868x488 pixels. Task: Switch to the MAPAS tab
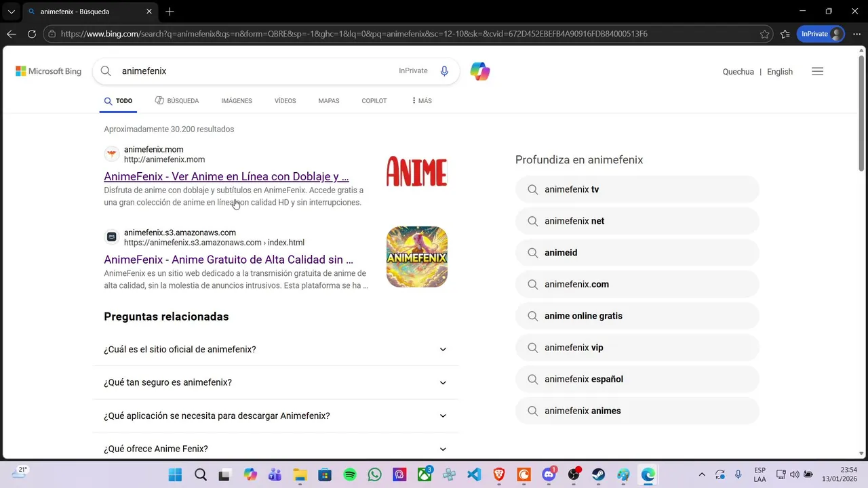pyautogui.click(x=329, y=101)
